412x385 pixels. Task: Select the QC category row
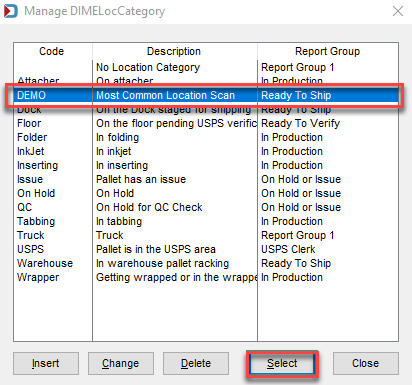[x=206, y=207]
